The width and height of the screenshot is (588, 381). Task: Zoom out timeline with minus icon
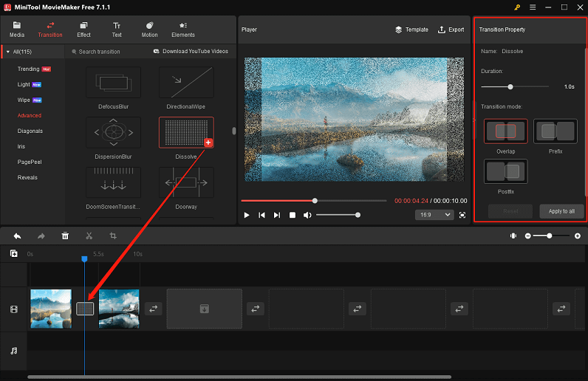tap(528, 236)
